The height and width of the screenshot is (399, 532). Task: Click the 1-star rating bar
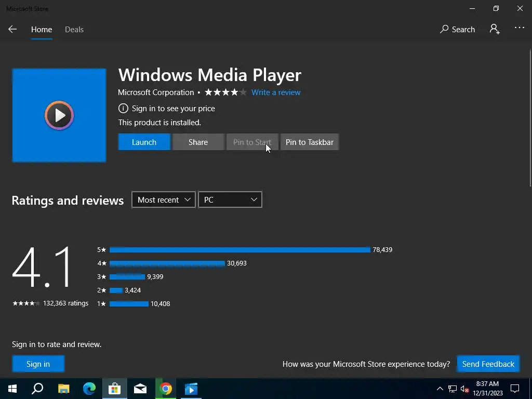pyautogui.click(x=129, y=304)
